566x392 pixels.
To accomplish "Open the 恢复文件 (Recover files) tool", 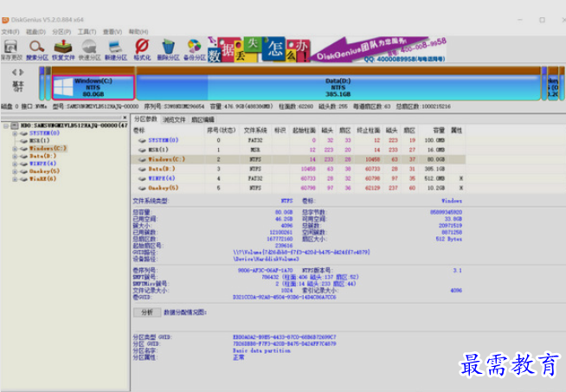I will [63, 50].
